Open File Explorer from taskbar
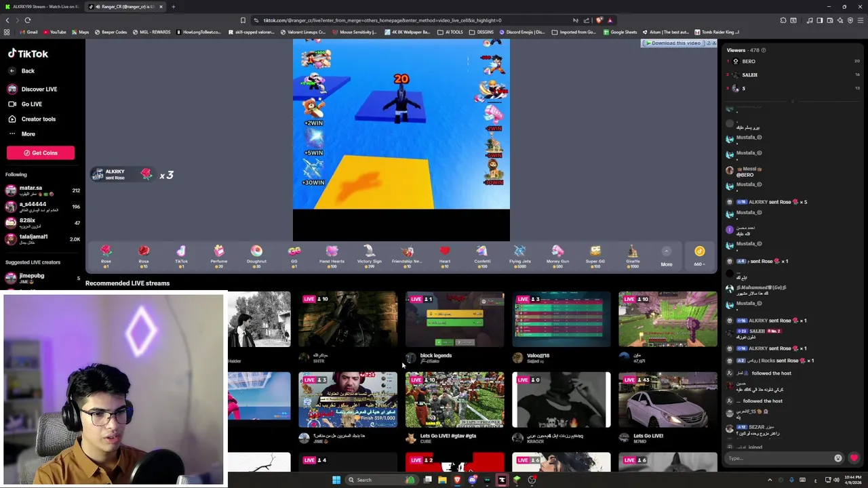The width and height of the screenshot is (868, 488). pos(442,480)
